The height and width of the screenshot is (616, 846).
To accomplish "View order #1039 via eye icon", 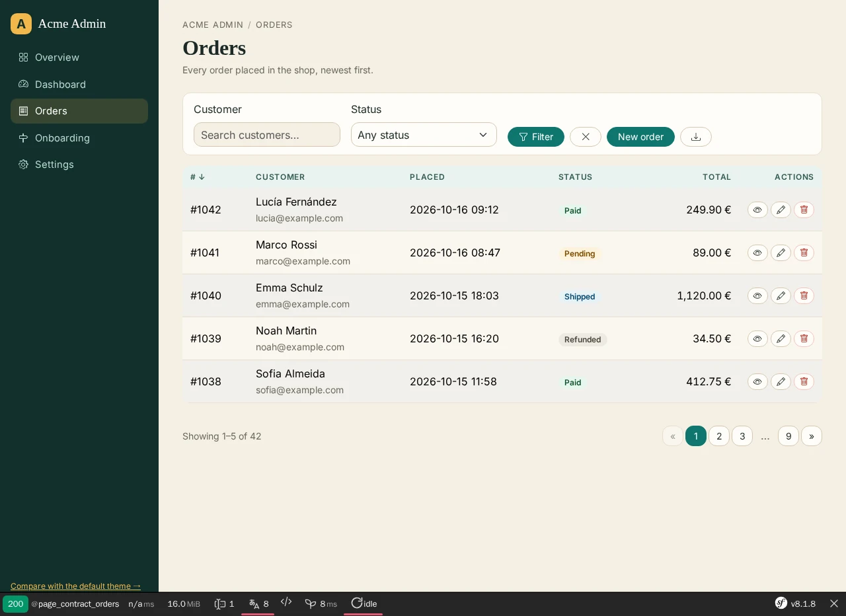I will 757,338.
